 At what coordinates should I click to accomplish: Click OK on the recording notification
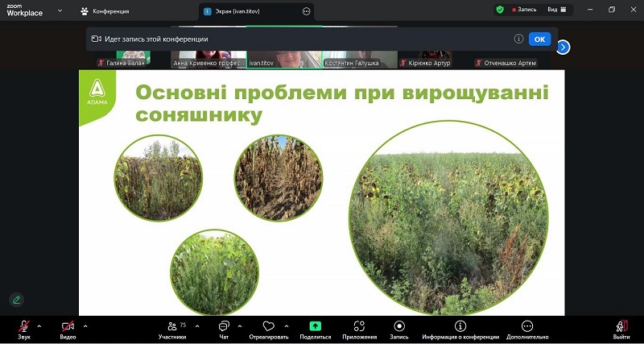pos(539,39)
